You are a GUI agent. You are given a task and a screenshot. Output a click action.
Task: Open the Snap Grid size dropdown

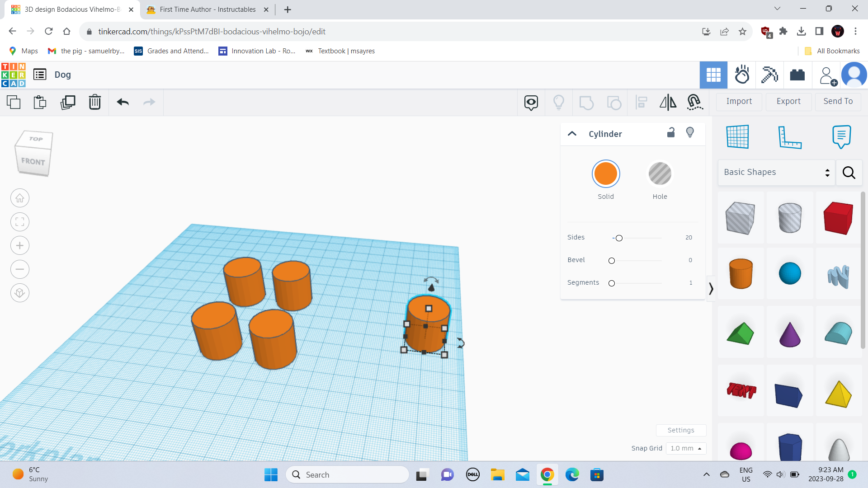pyautogui.click(x=685, y=448)
